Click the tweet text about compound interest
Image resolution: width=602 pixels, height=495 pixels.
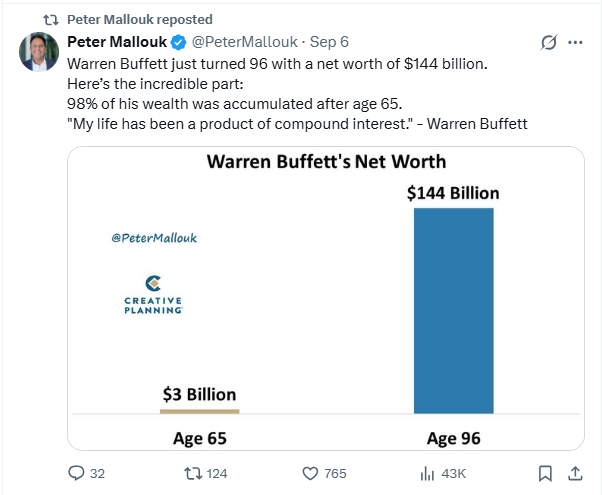point(297,124)
